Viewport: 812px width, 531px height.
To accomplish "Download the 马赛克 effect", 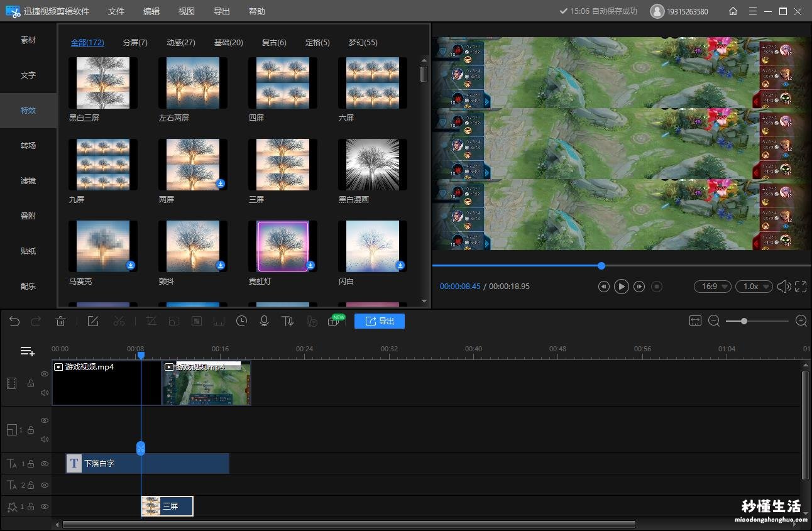I will [131, 265].
